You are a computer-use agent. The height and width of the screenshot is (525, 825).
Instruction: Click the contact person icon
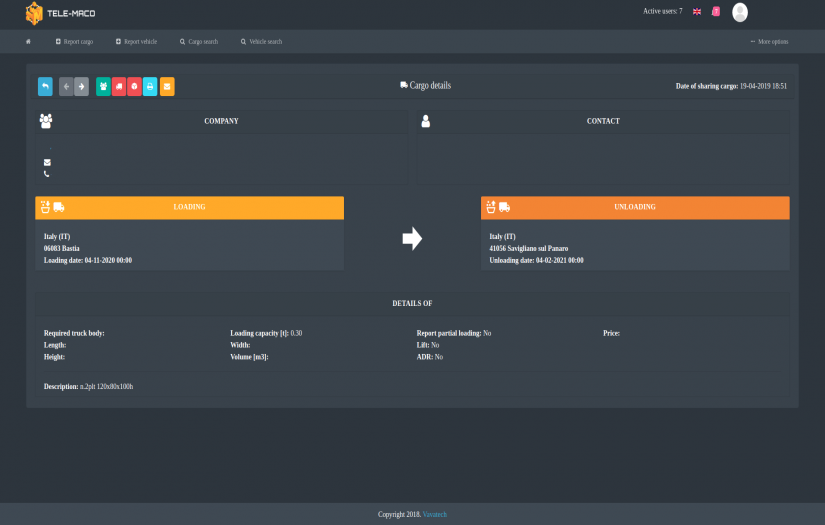(x=426, y=121)
